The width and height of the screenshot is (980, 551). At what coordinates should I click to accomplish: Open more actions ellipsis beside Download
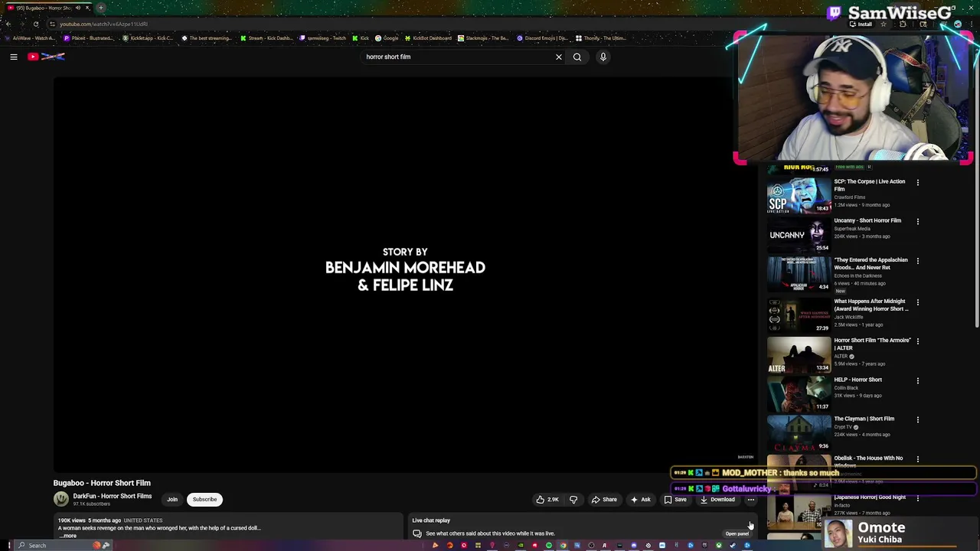coord(751,500)
